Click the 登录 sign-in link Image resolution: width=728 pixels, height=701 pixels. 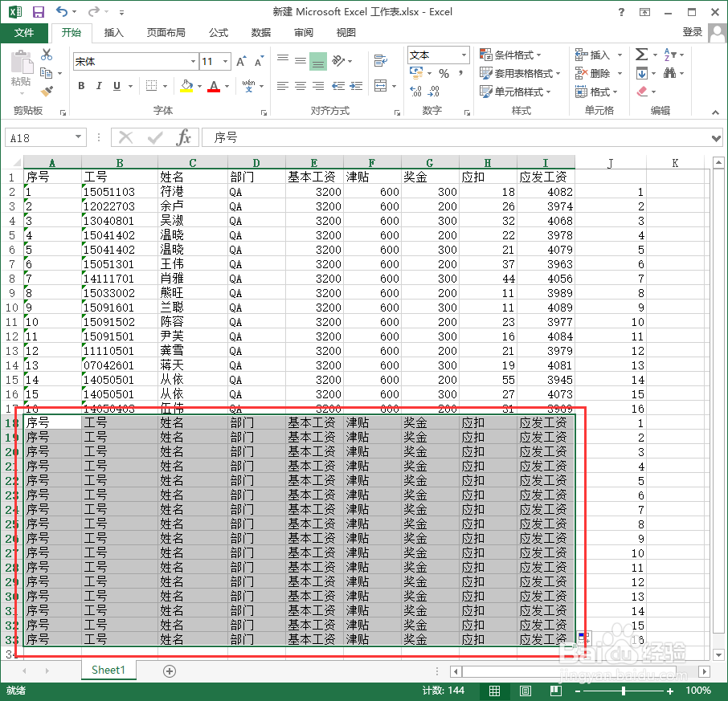693,31
